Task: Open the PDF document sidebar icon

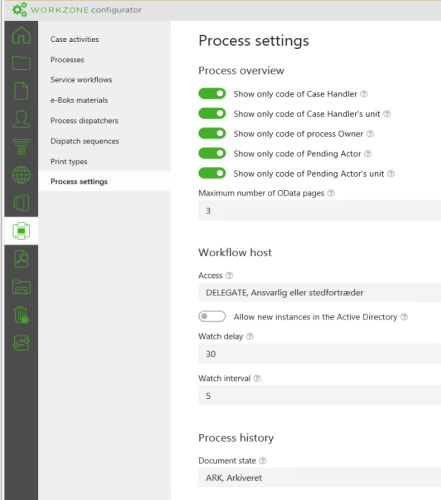Action: (x=21, y=259)
